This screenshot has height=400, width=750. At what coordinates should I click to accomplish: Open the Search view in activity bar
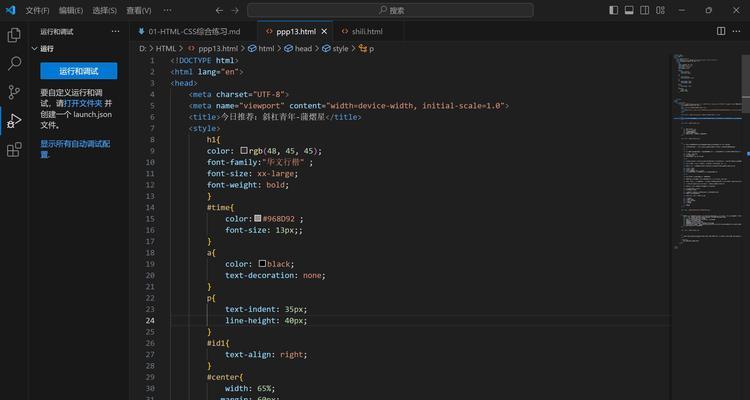[15, 63]
